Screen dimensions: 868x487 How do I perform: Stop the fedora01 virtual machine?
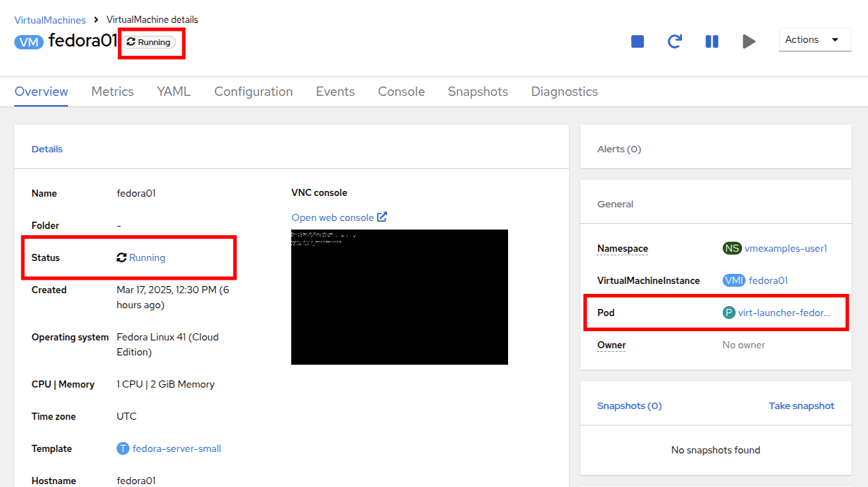638,41
